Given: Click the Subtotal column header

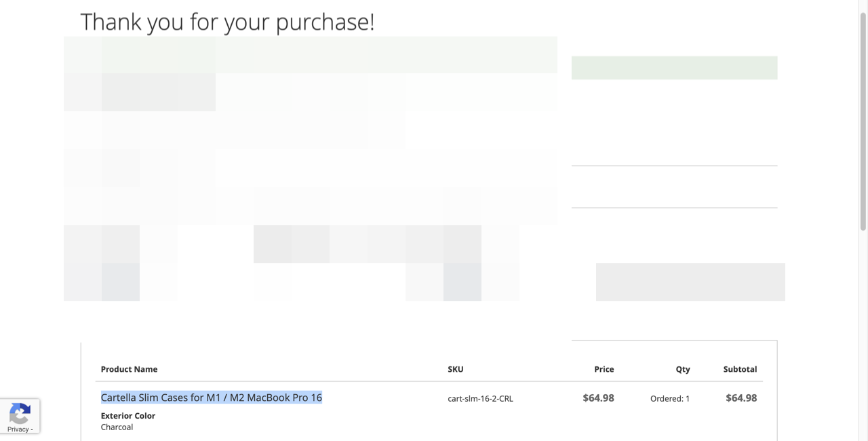Looking at the screenshot, I should pos(740,369).
